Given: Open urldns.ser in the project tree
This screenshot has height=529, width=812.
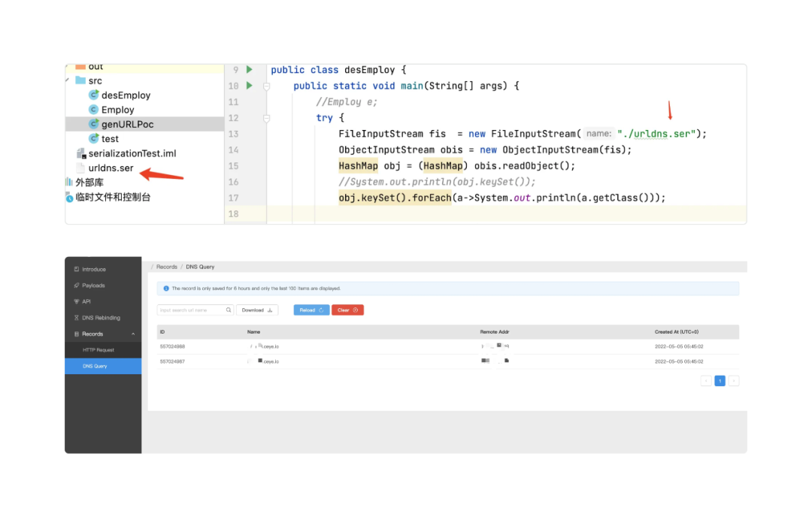Looking at the screenshot, I should click(111, 168).
